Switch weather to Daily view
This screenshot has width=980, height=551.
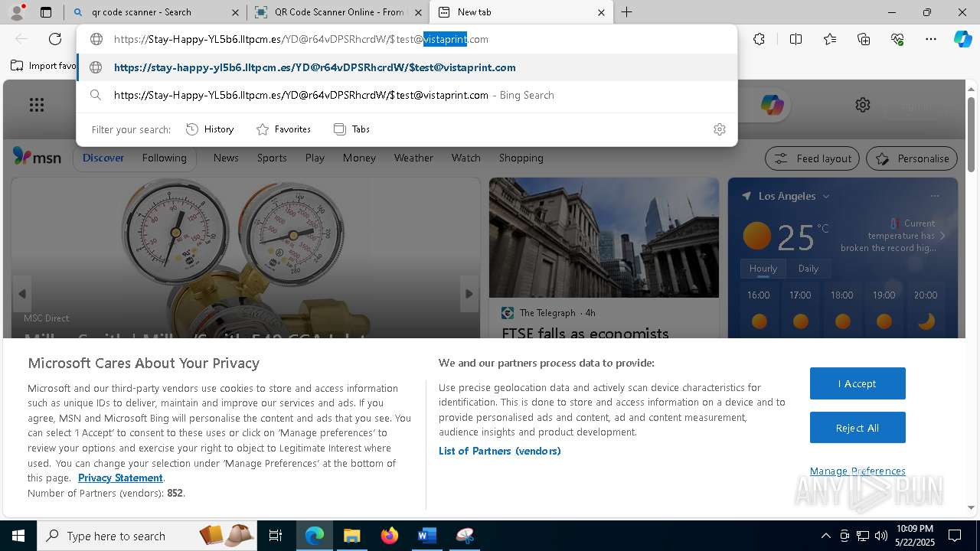(808, 269)
